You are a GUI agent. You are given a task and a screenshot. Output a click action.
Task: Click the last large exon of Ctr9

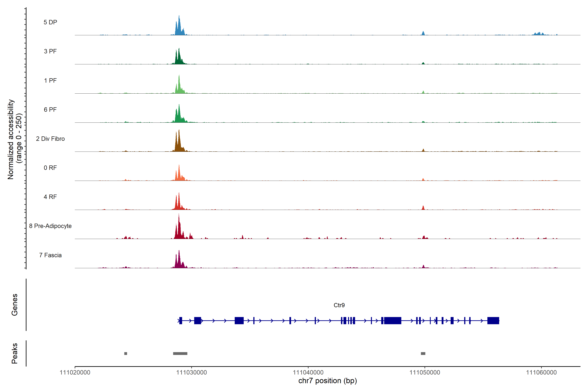coord(493,320)
